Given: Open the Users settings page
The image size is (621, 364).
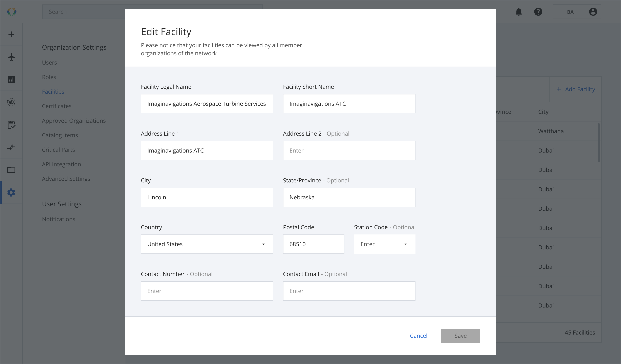Looking at the screenshot, I should coord(49,63).
